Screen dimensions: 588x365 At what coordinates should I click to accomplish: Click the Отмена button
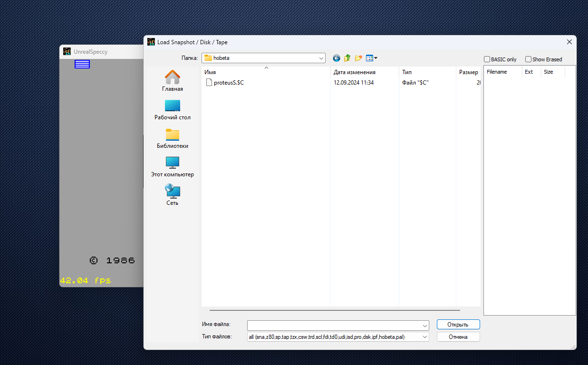coord(458,337)
